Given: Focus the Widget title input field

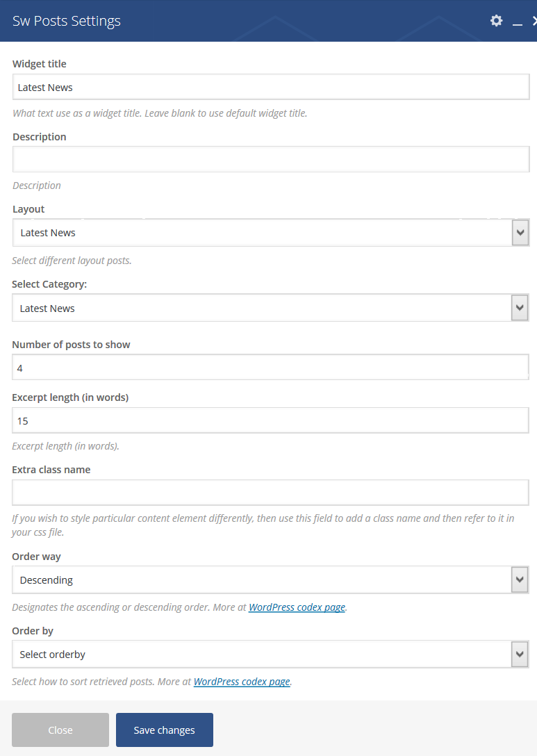Looking at the screenshot, I should pos(270,88).
